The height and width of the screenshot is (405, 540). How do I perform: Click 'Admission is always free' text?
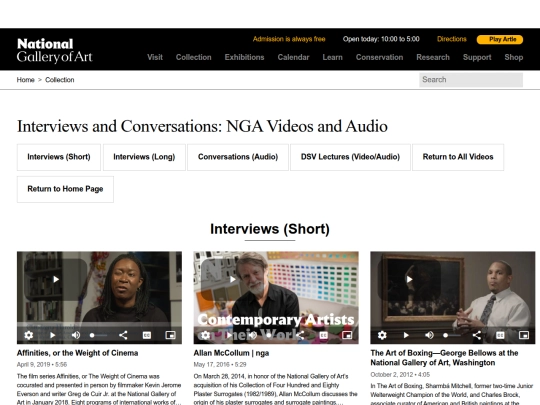[x=289, y=39]
